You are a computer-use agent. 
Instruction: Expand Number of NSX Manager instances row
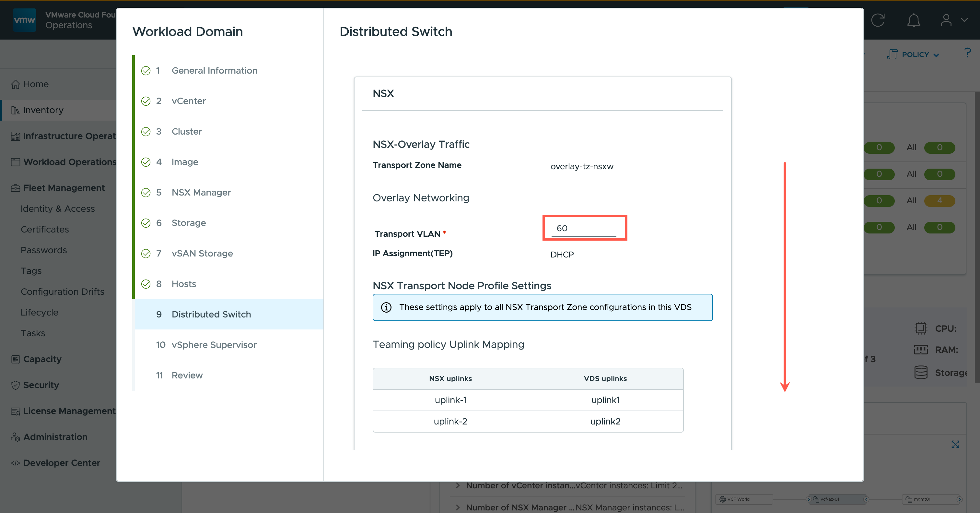(x=458, y=507)
